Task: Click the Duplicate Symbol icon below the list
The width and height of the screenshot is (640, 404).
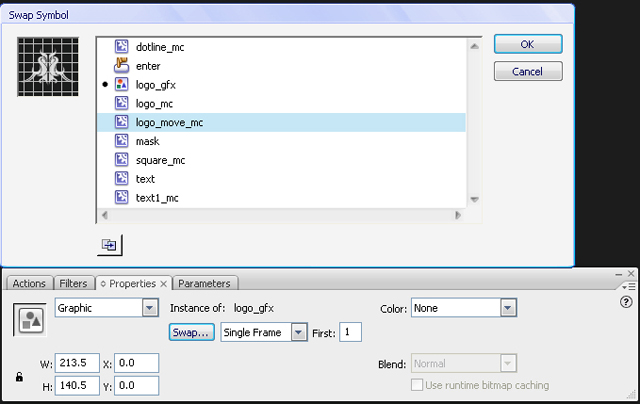Action: [x=109, y=245]
